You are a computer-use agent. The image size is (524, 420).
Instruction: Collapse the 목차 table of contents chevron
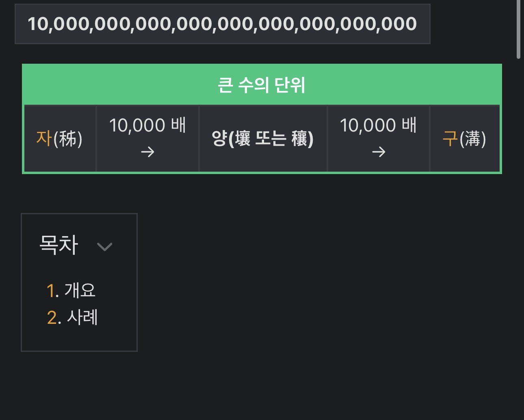(104, 246)
